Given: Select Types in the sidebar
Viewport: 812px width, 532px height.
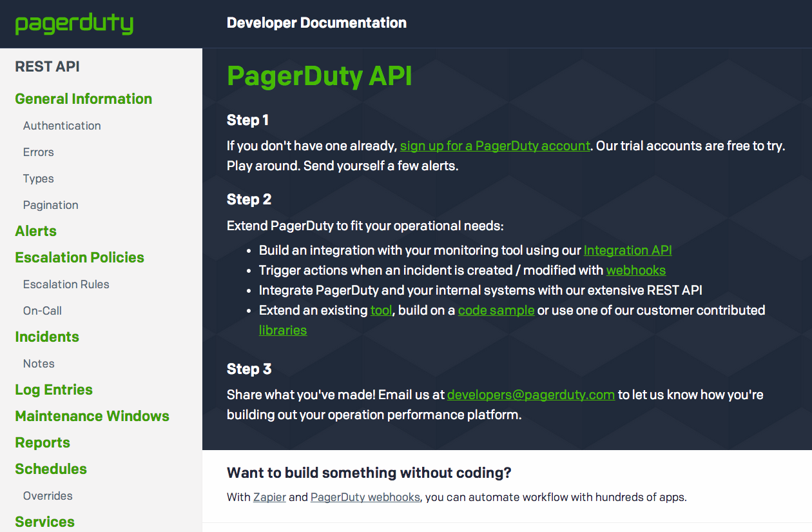Looking at the screenshot, I should (39, 179).
